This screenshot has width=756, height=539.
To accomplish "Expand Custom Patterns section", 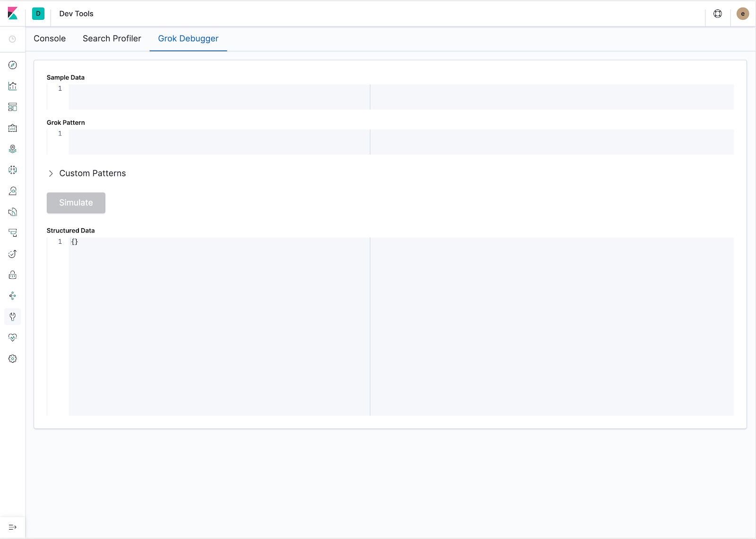I will pos(87,173).
